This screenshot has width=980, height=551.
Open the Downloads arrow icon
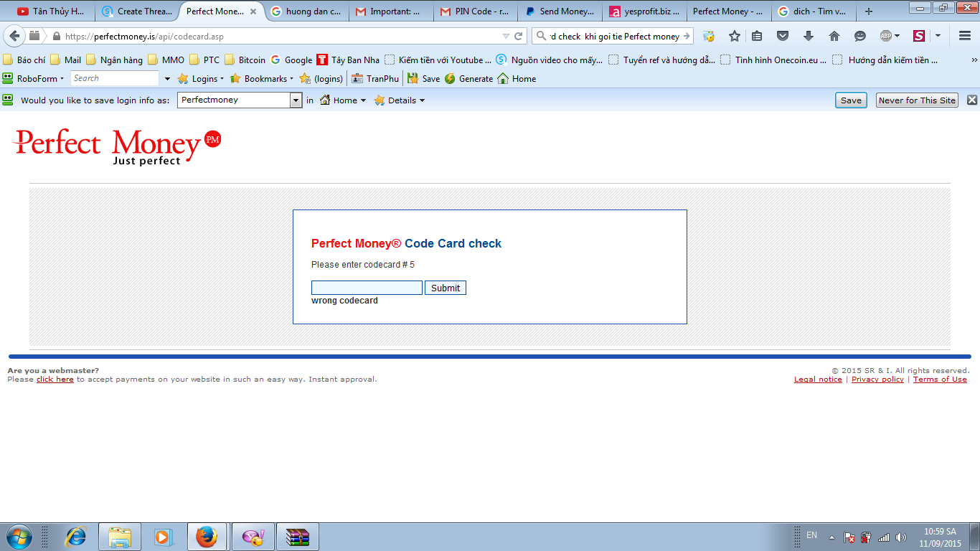click(809, 36)
